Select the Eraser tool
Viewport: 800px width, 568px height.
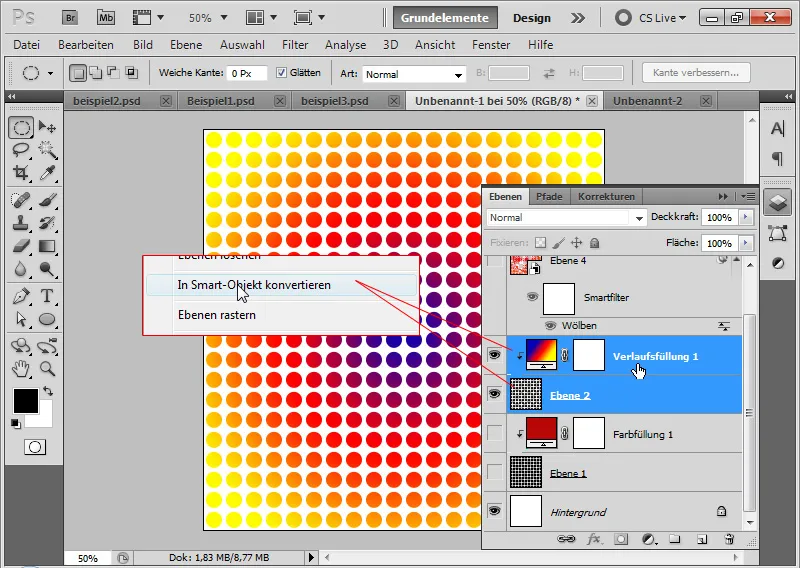coord(21,246)
